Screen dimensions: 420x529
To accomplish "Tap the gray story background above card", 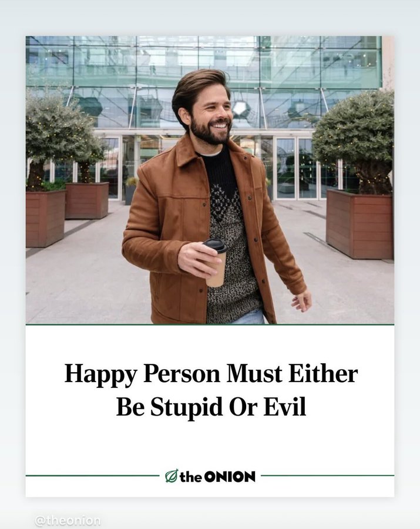I will 210,17.
